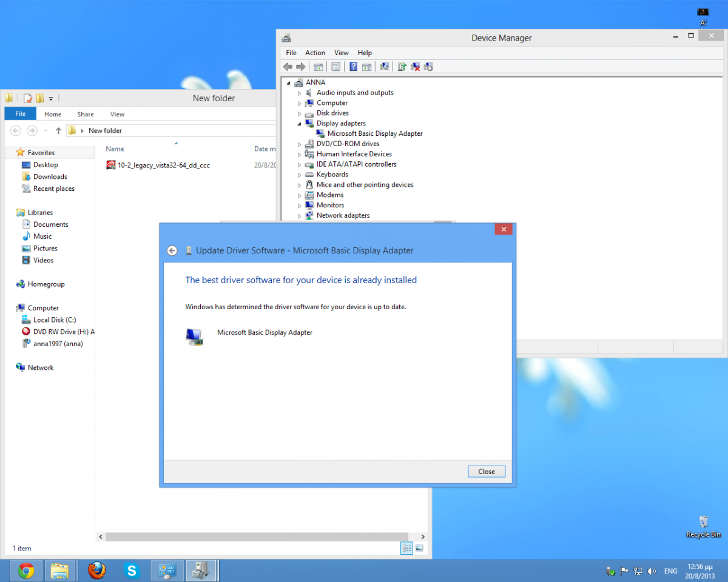Click the volume speaker icon in system tray
728x582 pixels.
652,571
